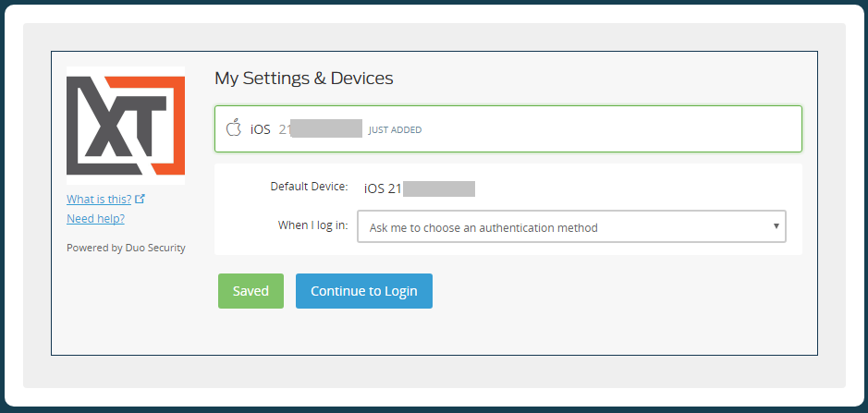Click the Default Device iOS value text
Image resolution: width=868 pixels, height=413 pixels.
(x=383, y=188)
